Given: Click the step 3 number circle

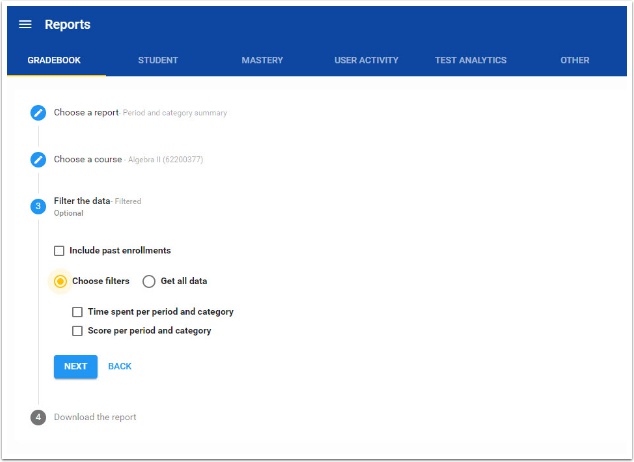Looking at the screenshot, I should pyautogui.click(x=38, y=206).
